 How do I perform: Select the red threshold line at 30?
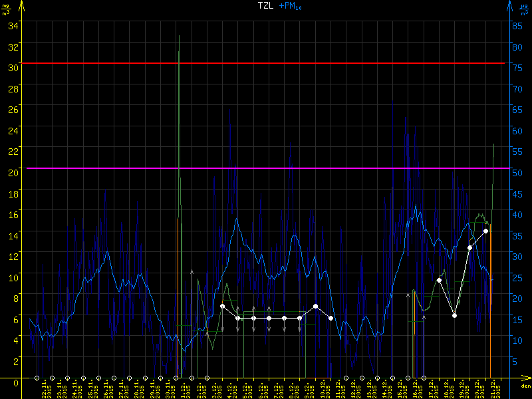pos(266,63)
